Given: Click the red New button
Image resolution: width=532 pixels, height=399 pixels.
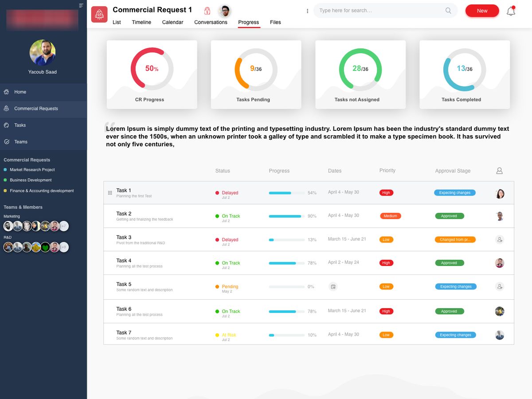Looking at the screenshot, I should point(482,11).
